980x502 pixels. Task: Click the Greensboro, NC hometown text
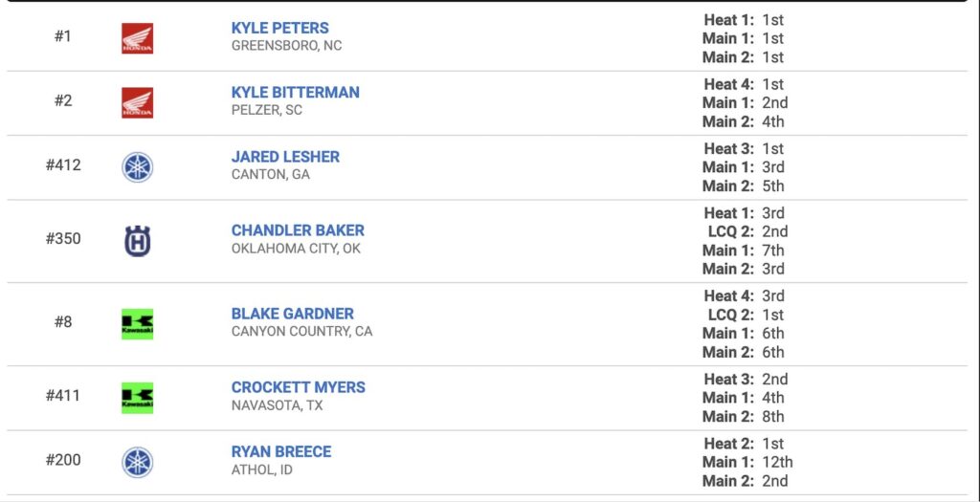[287, 46]
